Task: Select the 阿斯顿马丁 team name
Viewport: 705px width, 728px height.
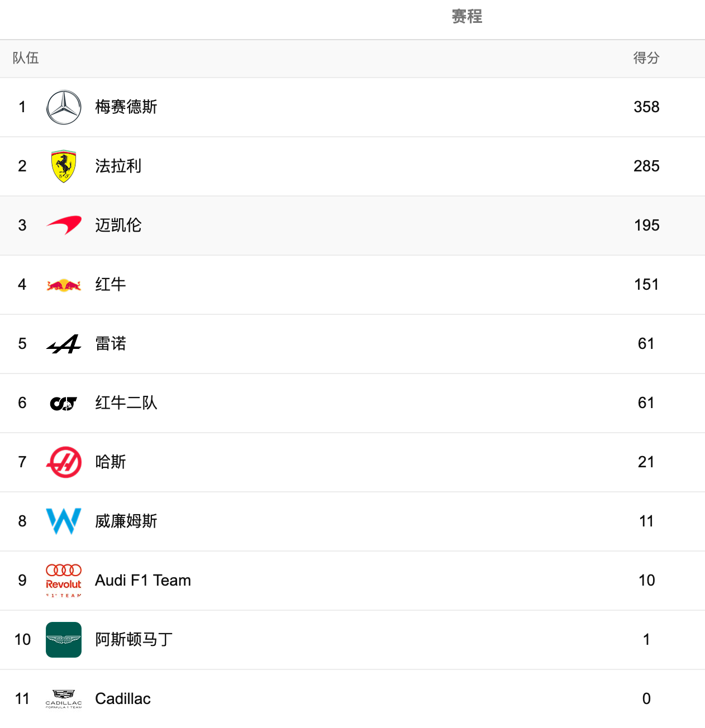Action: click(134, 639)
